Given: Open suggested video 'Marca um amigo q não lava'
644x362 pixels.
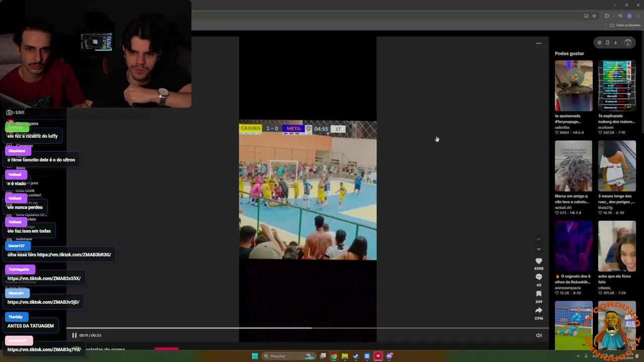Looking at the screenshot, I should pyautogui.click(x=574, y=166).
